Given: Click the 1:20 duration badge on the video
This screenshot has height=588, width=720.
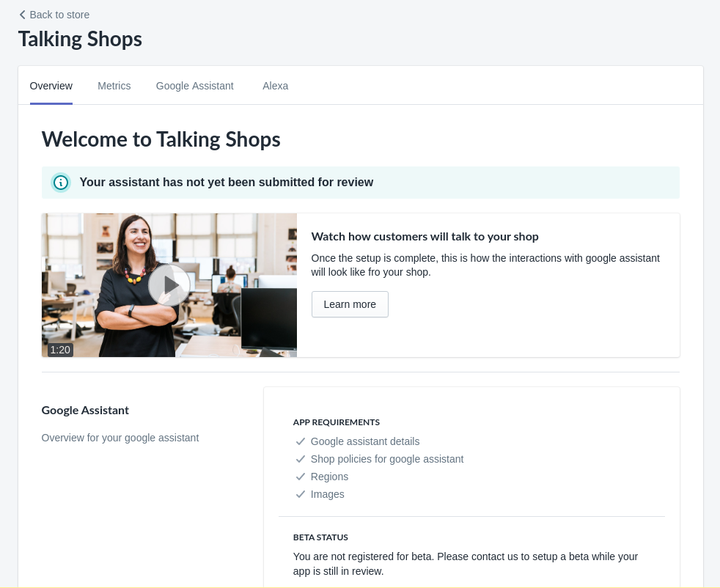Looking at the screenshot, I should (x=60, y=350).
